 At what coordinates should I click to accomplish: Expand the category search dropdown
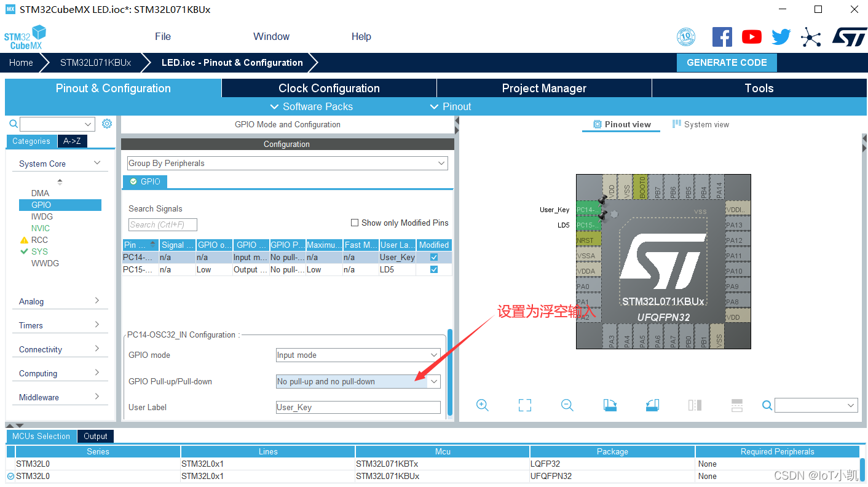point(88,124)
